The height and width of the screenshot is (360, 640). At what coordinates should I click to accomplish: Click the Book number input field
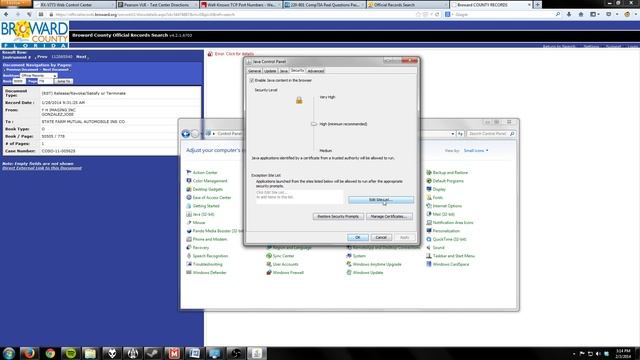[19, 81]
